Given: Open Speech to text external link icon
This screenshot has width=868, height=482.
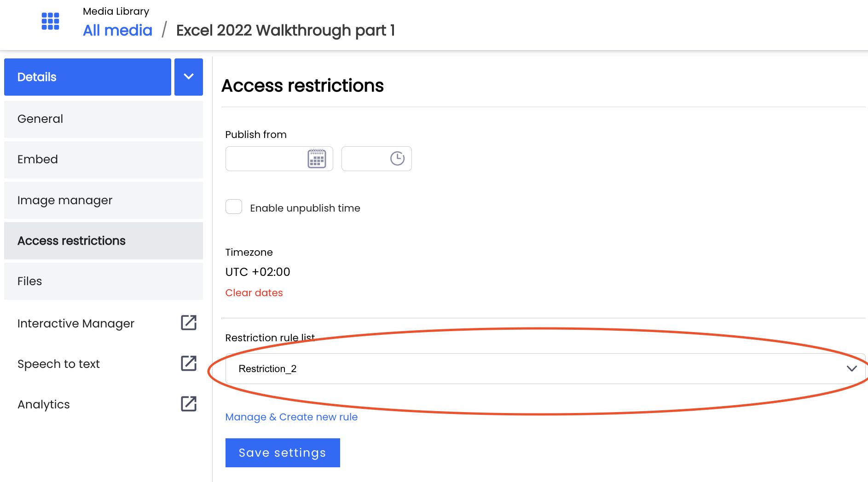Looking at the screenshot, I should [x=189, y=363].
